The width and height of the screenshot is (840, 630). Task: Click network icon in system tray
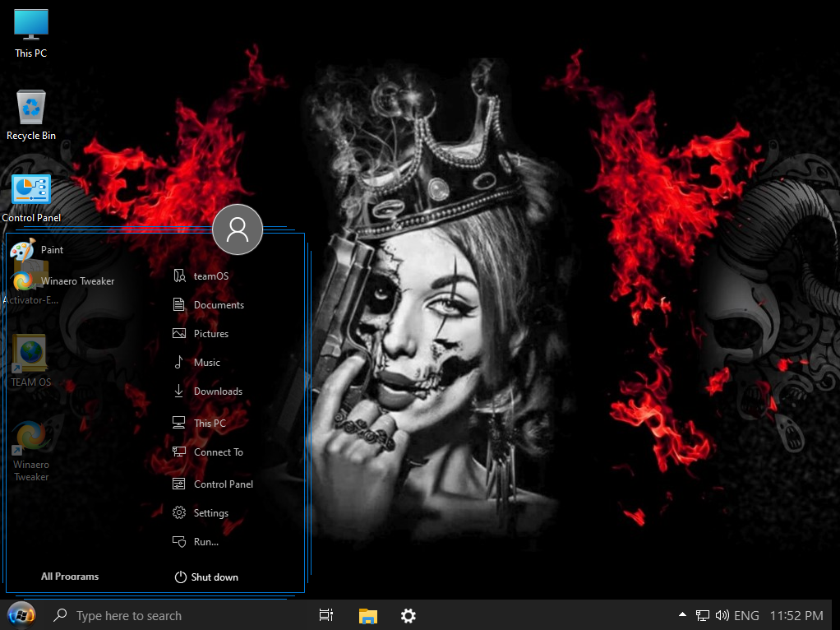click(x=703, y=615)
